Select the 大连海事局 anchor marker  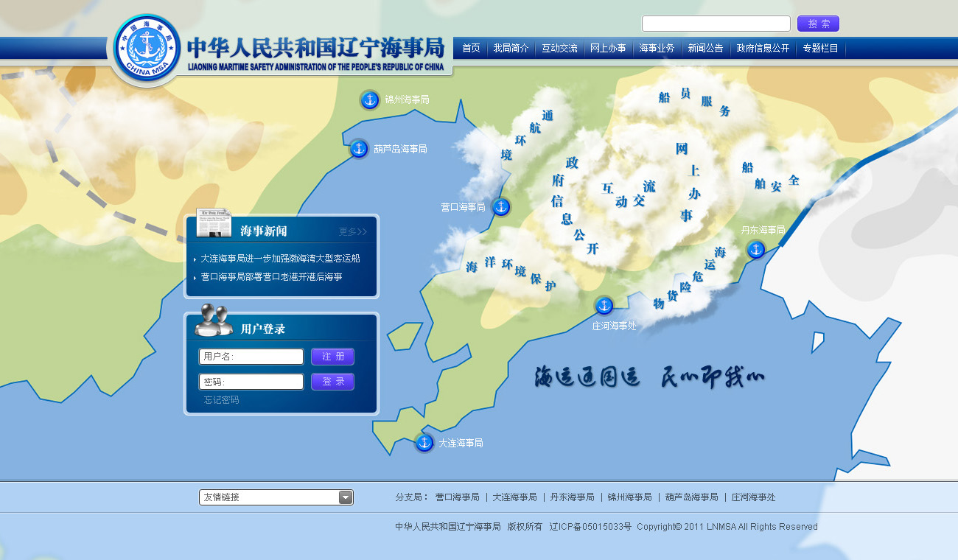(x=424, y=442)
